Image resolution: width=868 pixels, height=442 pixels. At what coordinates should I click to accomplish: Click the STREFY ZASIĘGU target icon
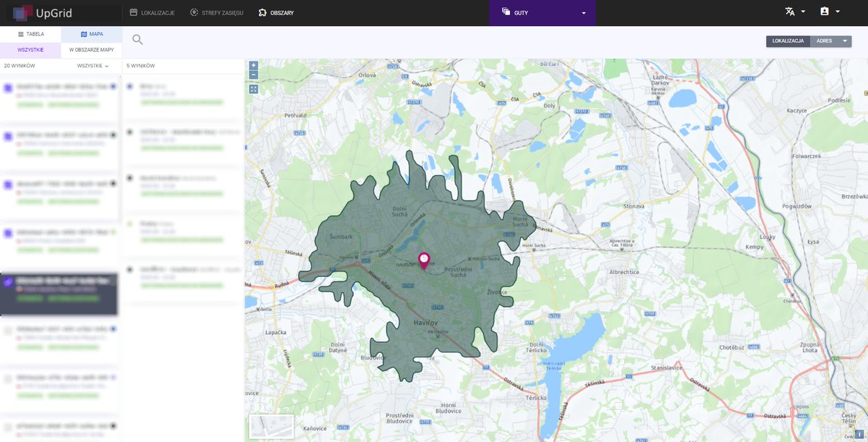(x=194, y=12)
